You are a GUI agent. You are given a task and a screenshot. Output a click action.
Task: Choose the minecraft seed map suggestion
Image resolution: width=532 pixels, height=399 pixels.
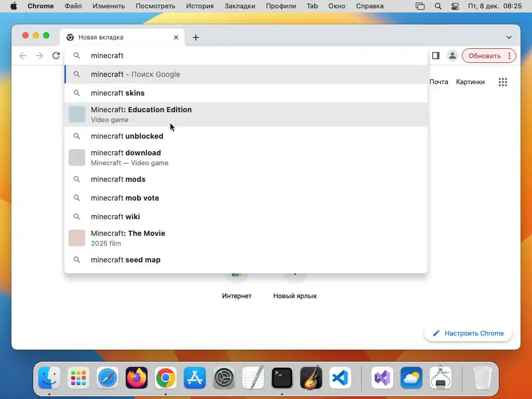(246, 260)
